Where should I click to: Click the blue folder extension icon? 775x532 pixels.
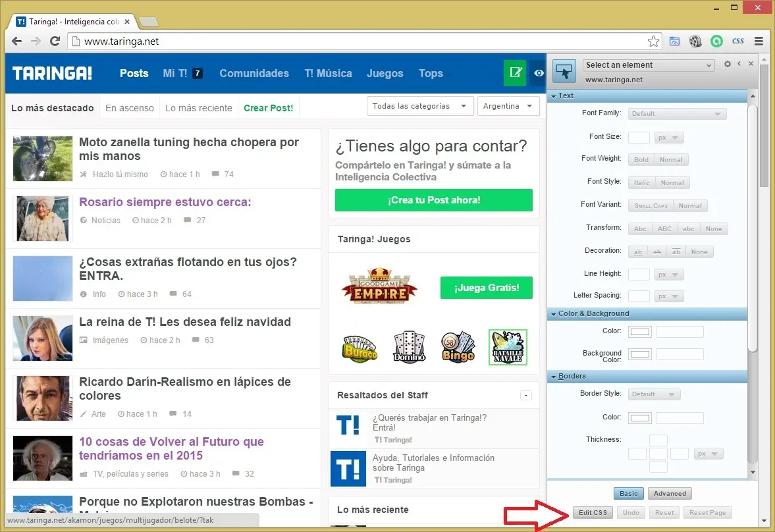675,41
